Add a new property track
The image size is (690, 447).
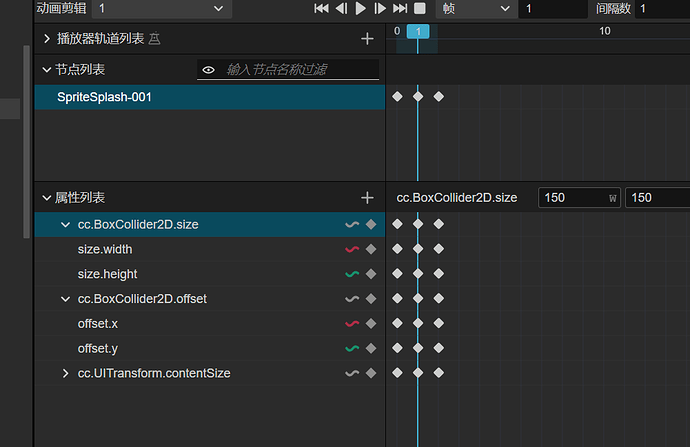point(367,198)
